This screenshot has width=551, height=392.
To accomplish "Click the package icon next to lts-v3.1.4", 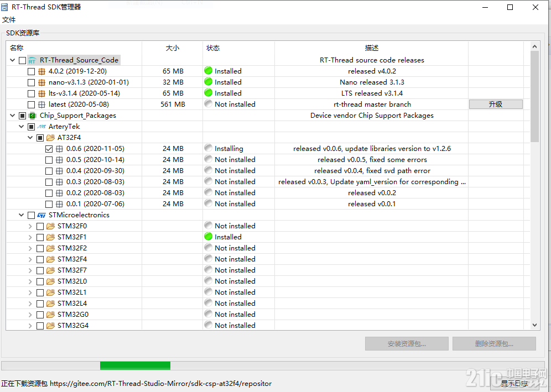I will pyautogui.click(x=41, y=93).
